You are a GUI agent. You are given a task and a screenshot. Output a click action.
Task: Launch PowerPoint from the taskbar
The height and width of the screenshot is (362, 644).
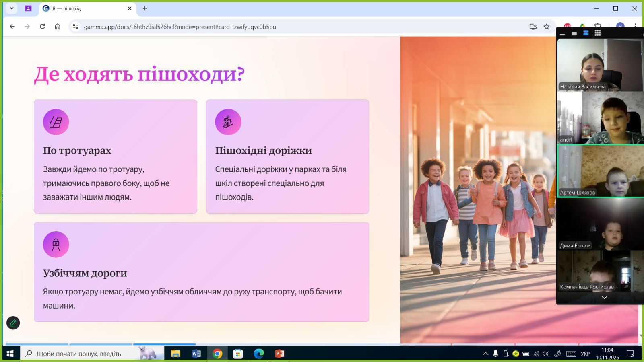pos(279,354)
